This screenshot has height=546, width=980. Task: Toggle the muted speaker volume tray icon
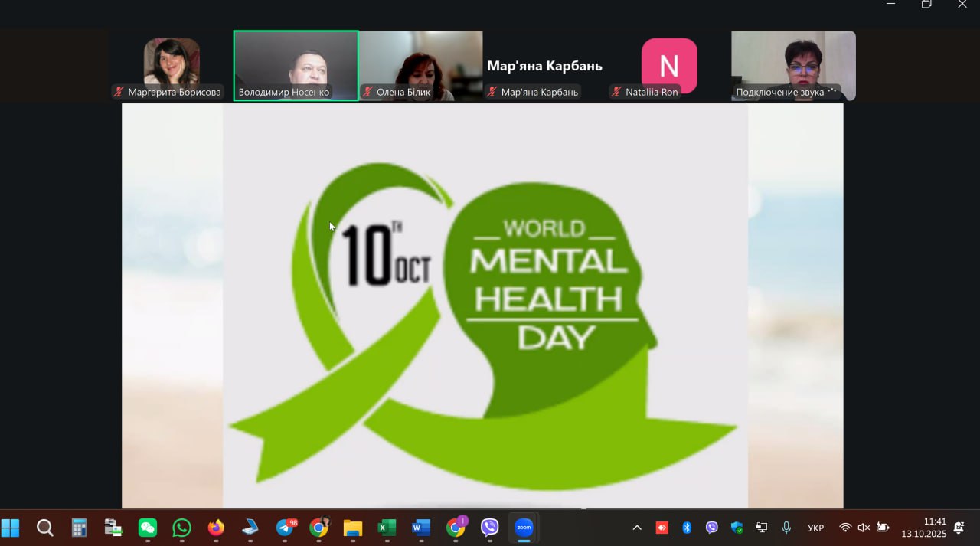(864, 528)
